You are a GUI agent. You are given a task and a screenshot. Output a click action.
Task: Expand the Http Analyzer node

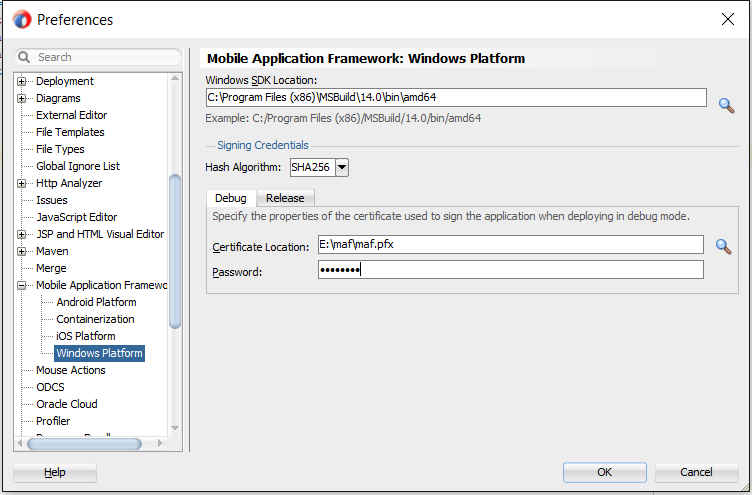pyautogui.click(x=22, y=183)
